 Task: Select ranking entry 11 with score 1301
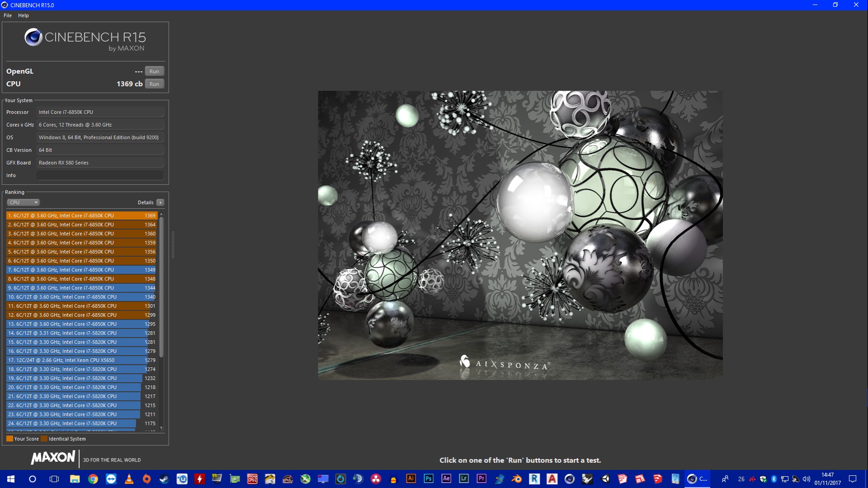pyautogui.click(x=82, y=306)
